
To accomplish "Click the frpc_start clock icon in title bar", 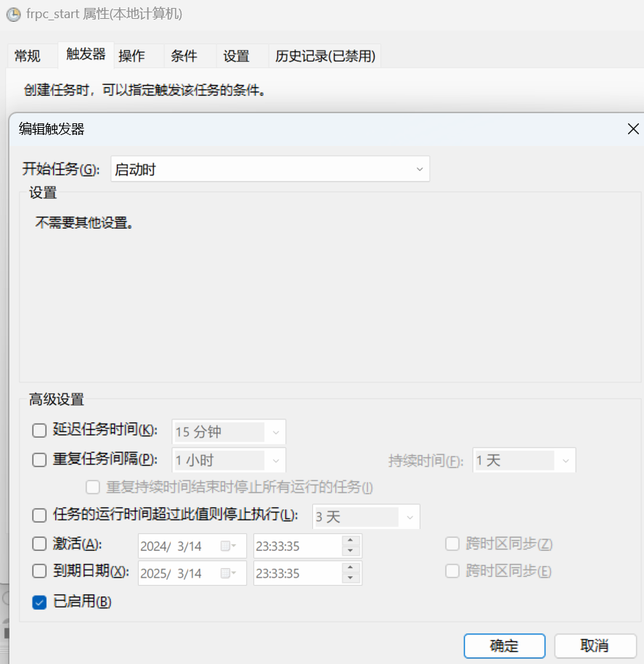I will click(13, 14).
